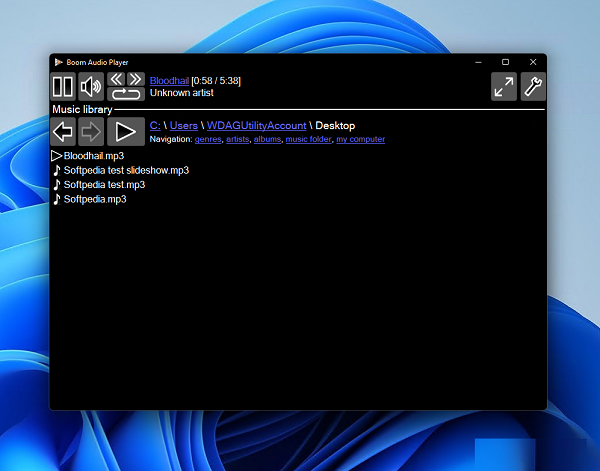The image size is (600, 471).
Task: Open the Bloodhail track title link
Action: (169, 80)
